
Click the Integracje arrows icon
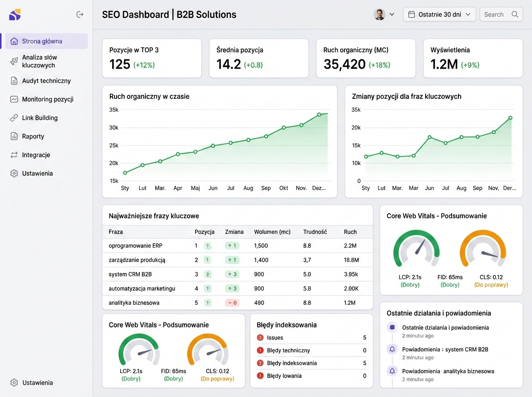[x=14, y=155]
